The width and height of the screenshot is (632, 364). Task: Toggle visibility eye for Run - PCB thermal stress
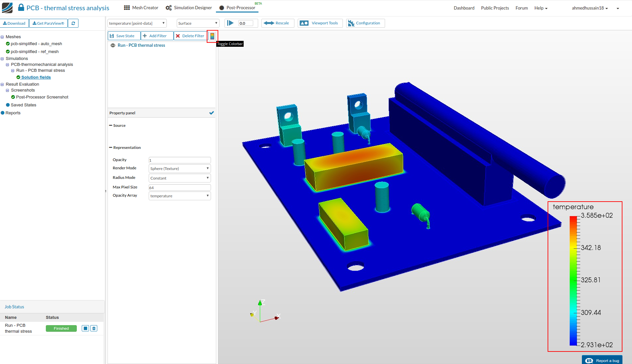(x=113, y=45)
